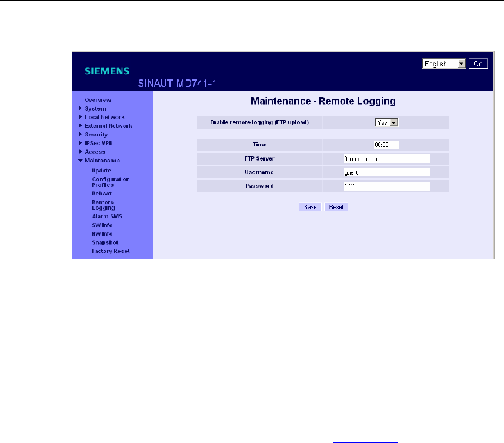Screen dimensions: 504x443
Task: Open Configuration Profiles page
Action: (x=111, y=182)
